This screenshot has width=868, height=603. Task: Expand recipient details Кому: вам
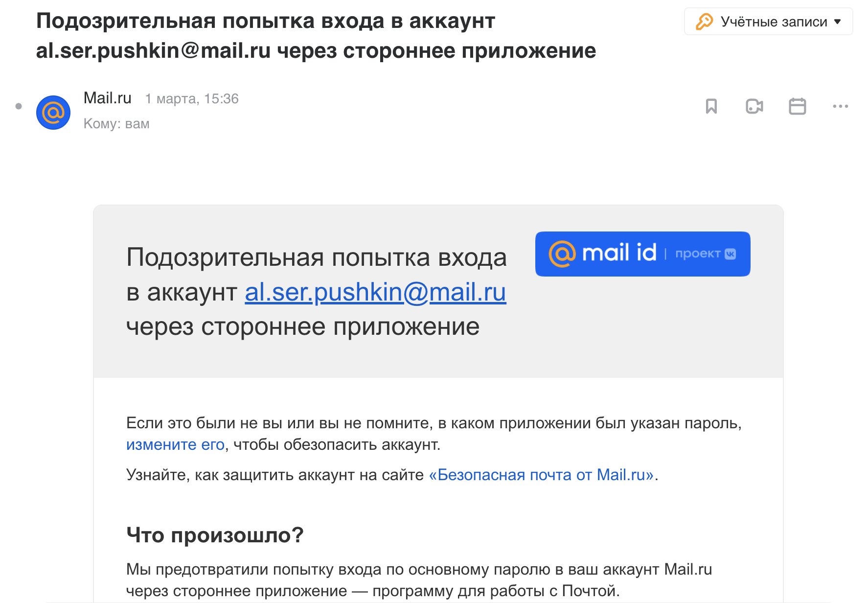(116, 123)
